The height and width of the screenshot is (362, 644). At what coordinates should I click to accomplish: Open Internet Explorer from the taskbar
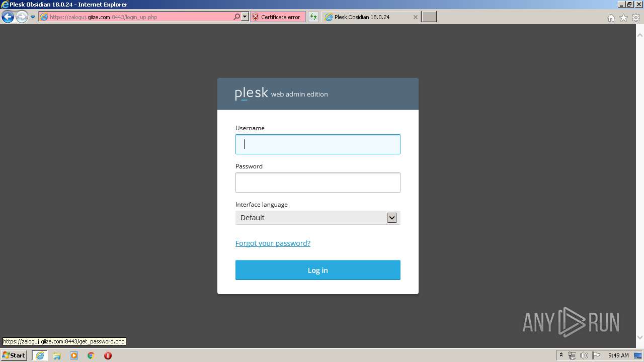[40, 355]
